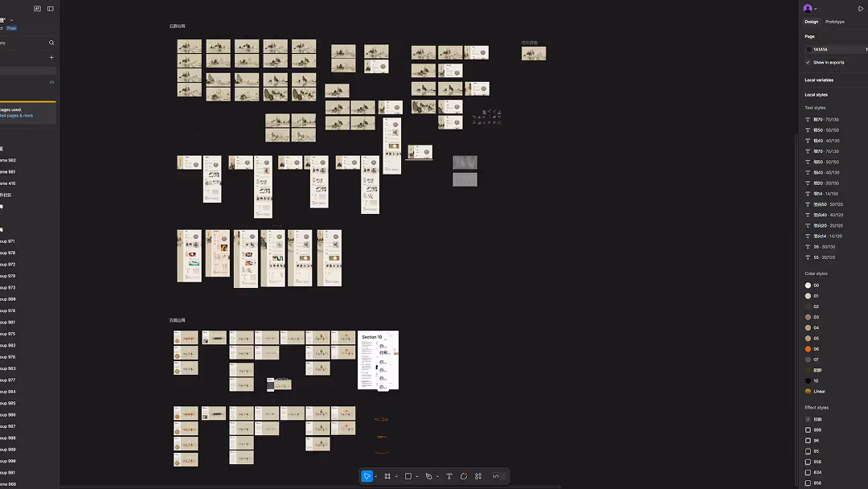Screen dimensions: 868x489
Task: Open the Actions panel from the toolbar
Action: [477, 475]
